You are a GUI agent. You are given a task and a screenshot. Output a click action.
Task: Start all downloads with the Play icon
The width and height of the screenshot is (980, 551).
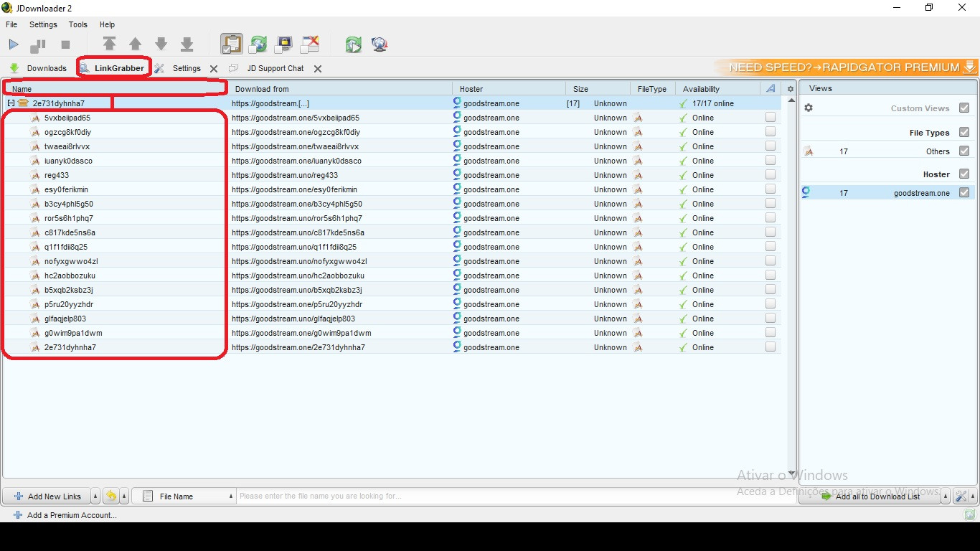[x=14, y=44]
